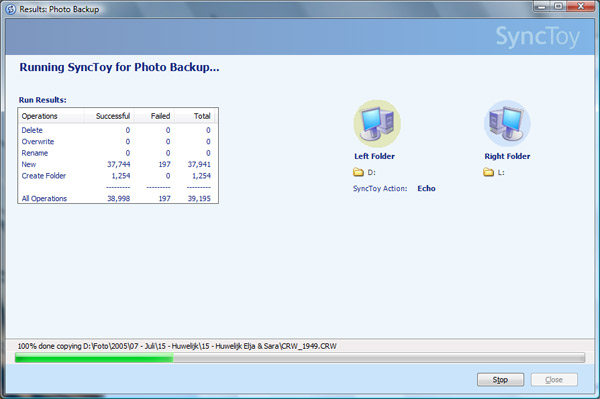The width and height of the screenshot is (600, 399).
Task: Click the Right Folder computer icon
Action: (507, 124)
